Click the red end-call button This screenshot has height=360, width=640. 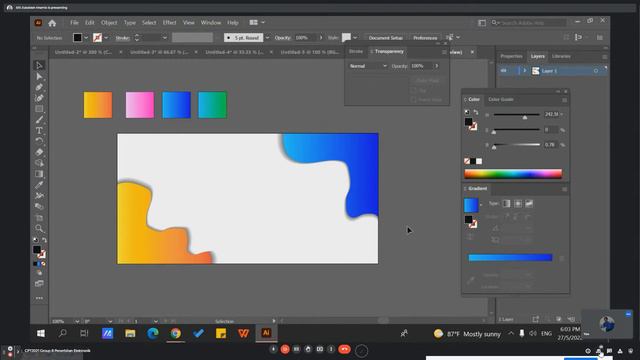pyautogui.click(x=344, y=349)
